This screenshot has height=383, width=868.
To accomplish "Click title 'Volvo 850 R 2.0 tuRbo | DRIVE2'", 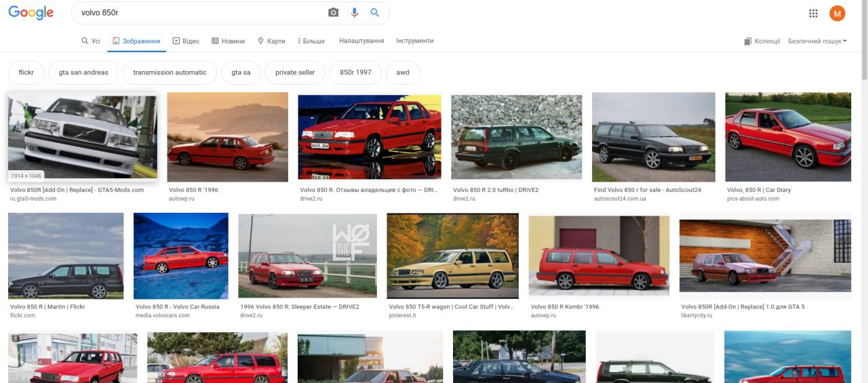I will [x=496, y=190].
